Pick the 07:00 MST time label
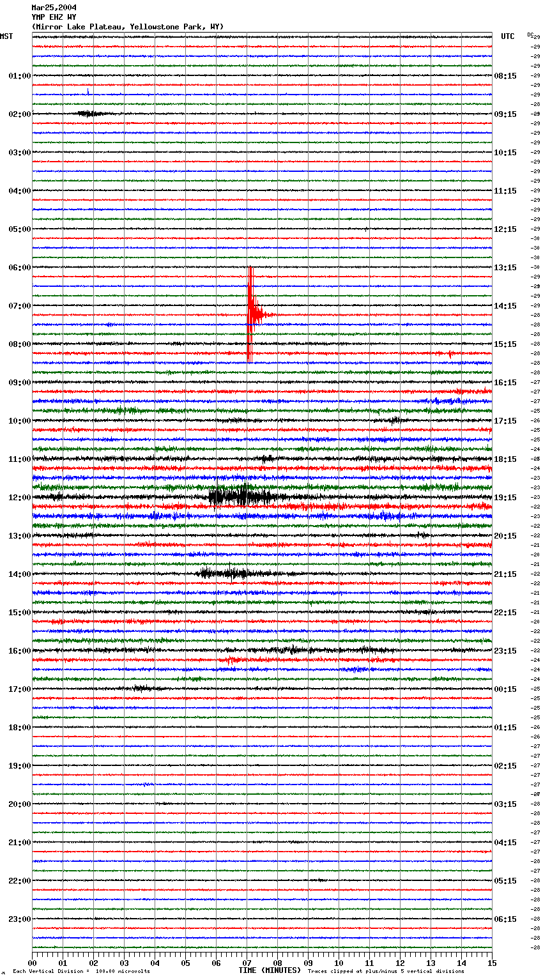 20,306
